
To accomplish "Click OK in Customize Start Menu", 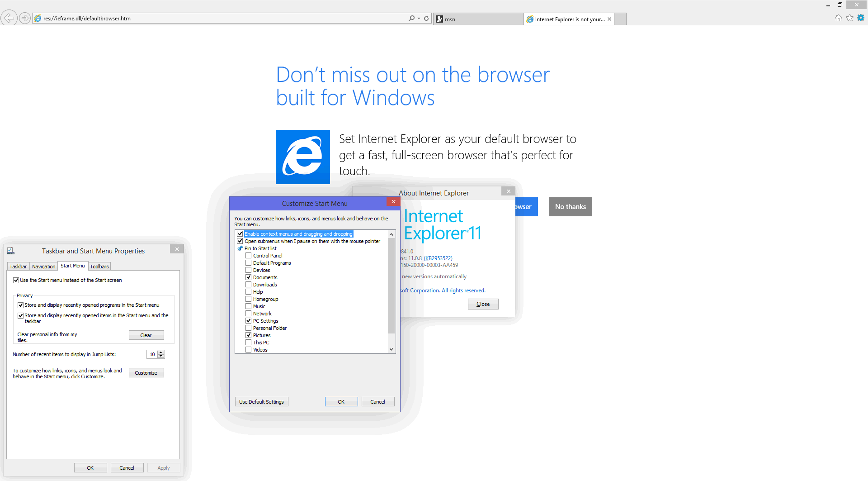I will pyautogui.click(x=341, y=402).
